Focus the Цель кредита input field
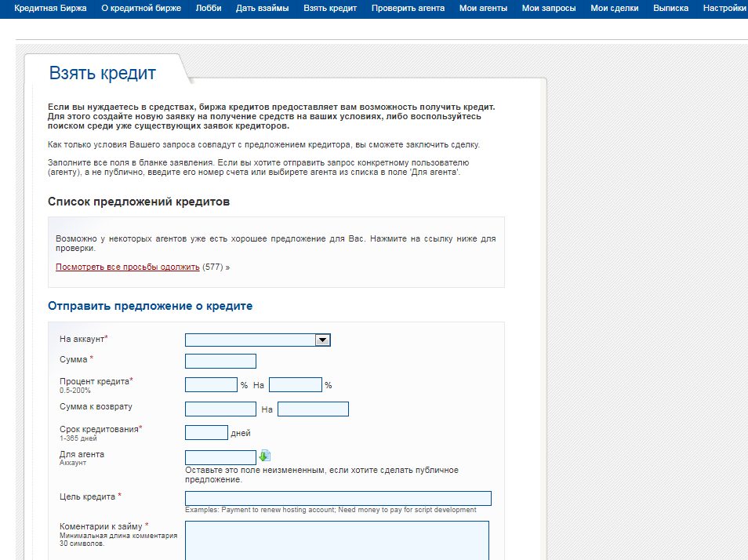 (338, 499)
